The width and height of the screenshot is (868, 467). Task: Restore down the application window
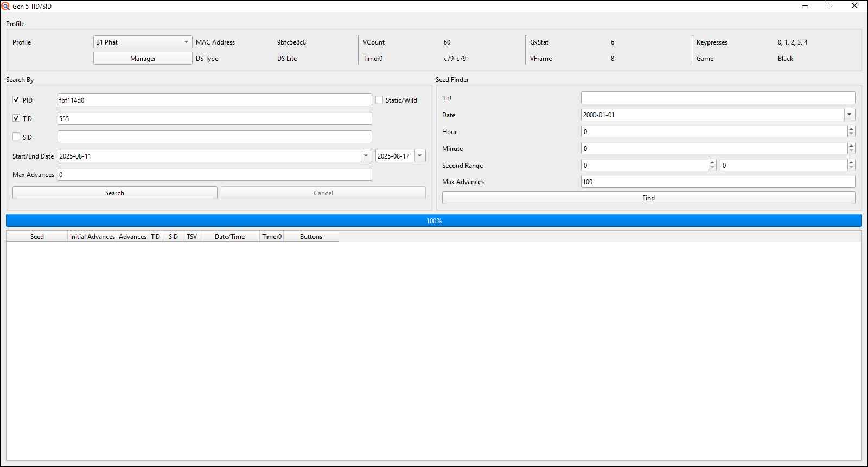[829, 6]
